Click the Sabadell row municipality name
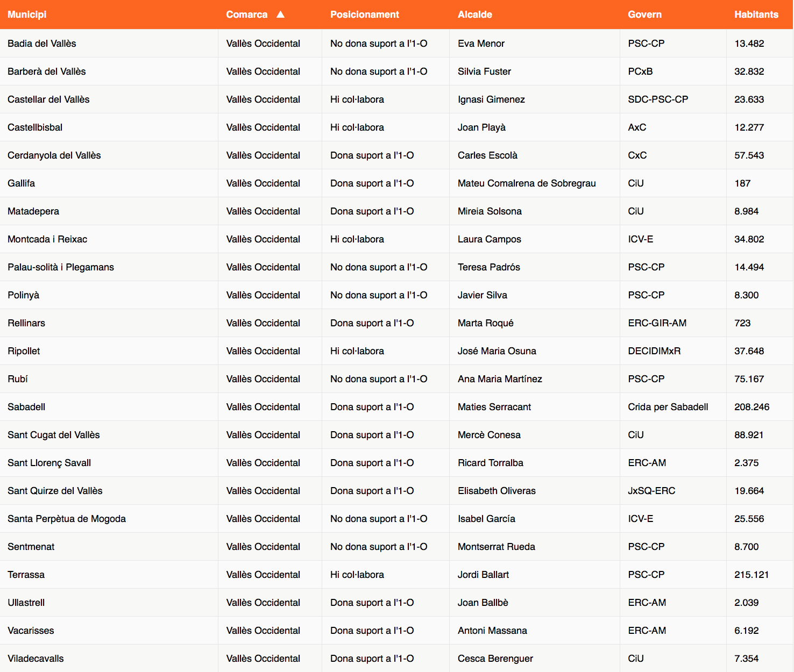Screen dimensions: 794x672 pos(26,407)
